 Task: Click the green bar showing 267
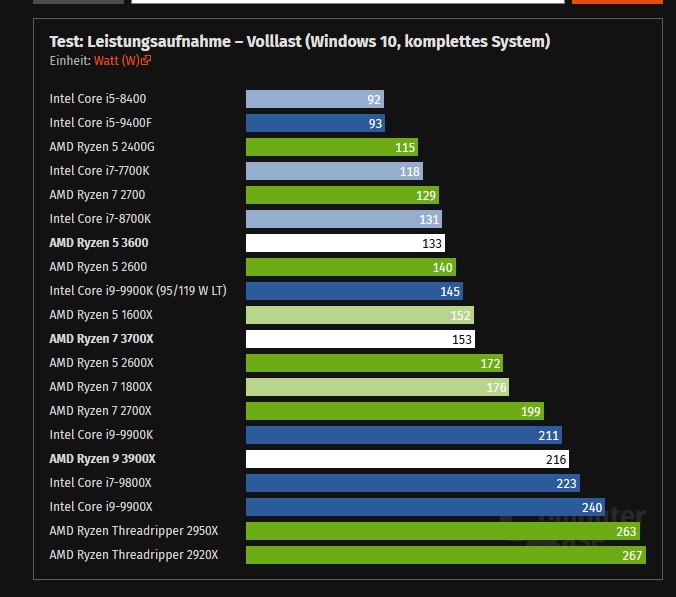coord(446,555)
